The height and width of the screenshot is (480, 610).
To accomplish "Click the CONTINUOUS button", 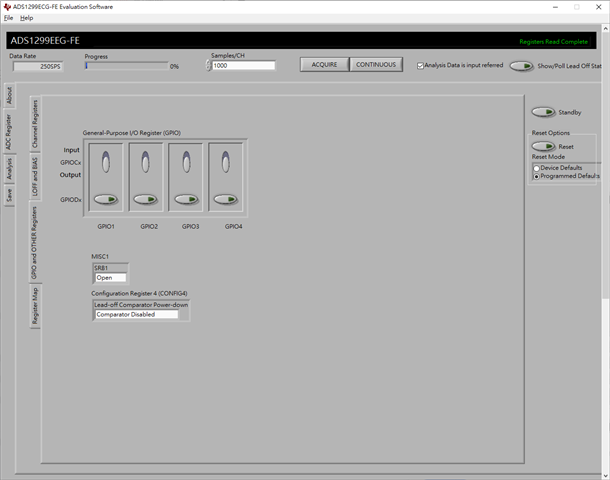I will tap(376, 65).
